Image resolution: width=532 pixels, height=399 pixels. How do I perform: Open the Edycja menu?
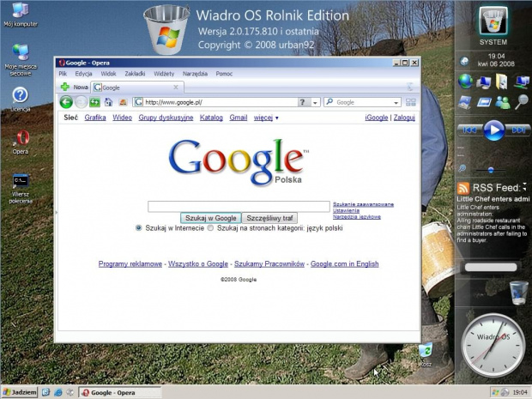click(x=83, y=74)
